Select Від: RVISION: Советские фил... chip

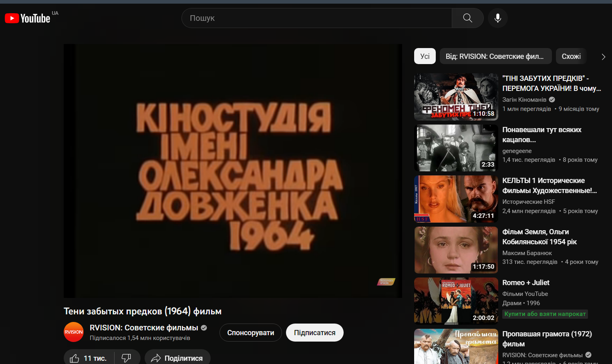point(495,56)
